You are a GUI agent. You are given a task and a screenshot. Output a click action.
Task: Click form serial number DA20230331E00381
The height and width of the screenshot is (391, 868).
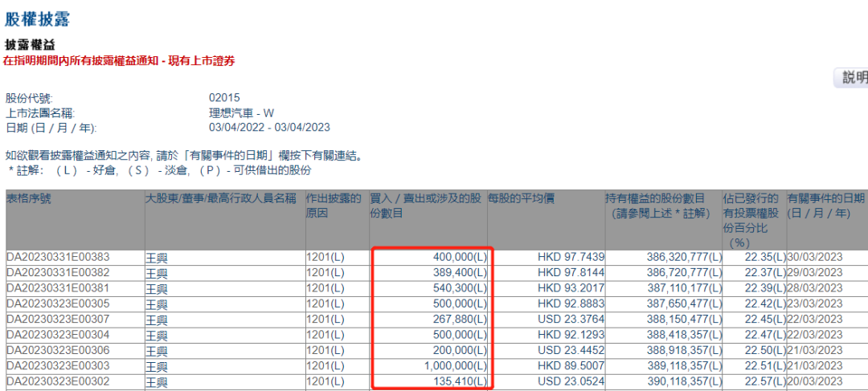tap(58, 288)
